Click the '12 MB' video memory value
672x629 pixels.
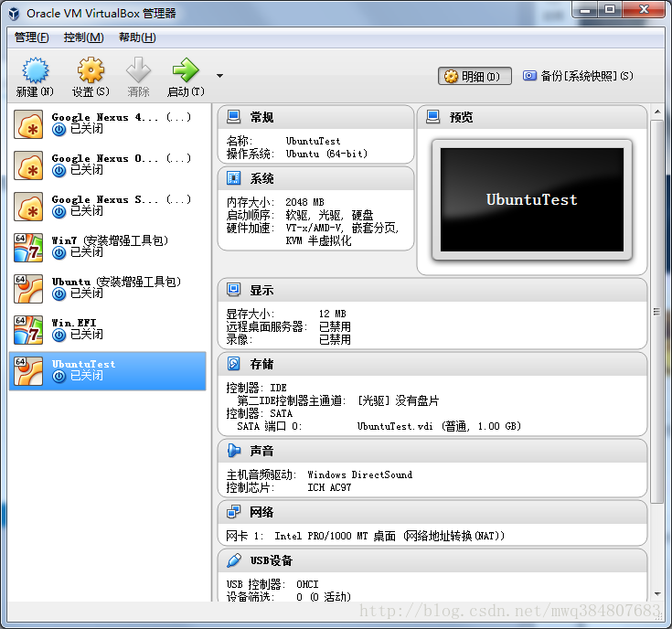coord(332,314)
